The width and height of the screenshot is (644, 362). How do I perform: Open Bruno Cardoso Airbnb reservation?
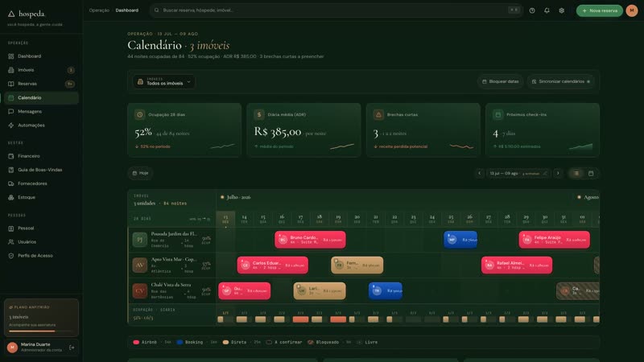[310, 240]
